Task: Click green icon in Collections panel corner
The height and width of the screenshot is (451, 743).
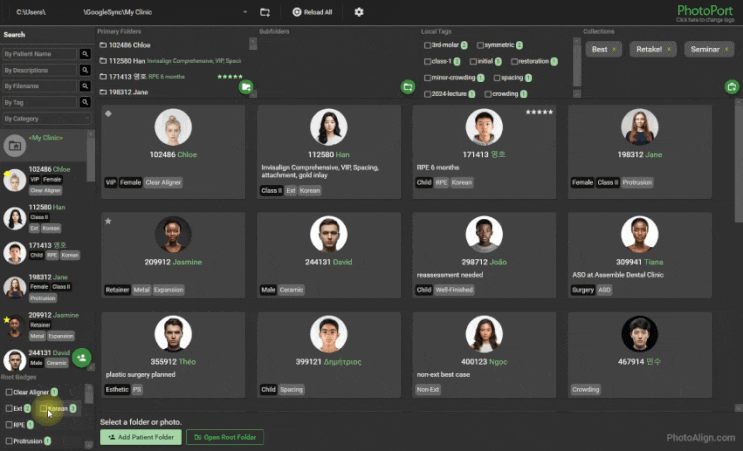Action: [x=731, y=87]
